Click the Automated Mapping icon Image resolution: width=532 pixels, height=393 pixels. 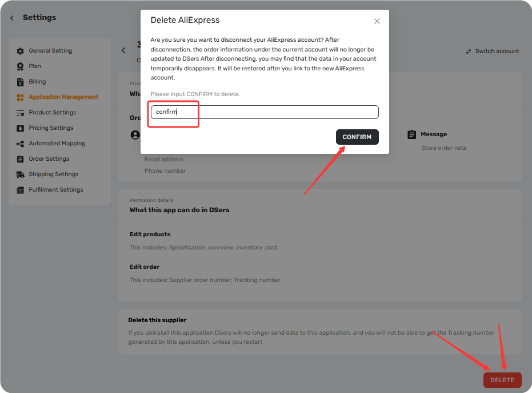coord(21,144)
